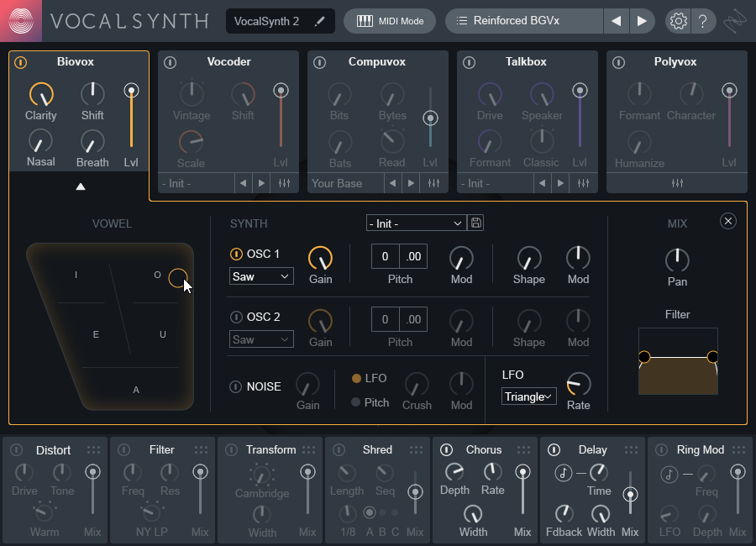Select previous Talkbox preset arrow
Image resolution: width=756 pixels, height=546 pixels.
542,183
